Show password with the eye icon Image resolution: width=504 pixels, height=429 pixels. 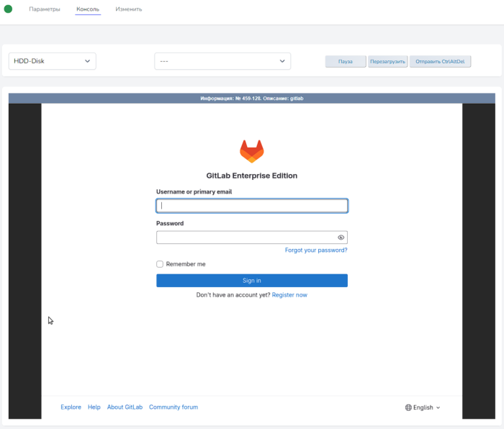(x=341, y=238)
